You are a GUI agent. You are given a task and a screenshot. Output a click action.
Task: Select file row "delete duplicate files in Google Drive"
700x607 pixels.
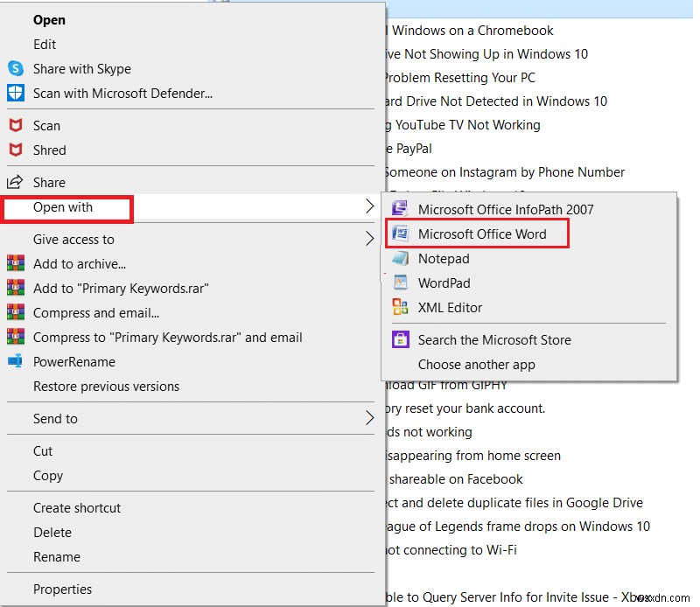(514, 503)
